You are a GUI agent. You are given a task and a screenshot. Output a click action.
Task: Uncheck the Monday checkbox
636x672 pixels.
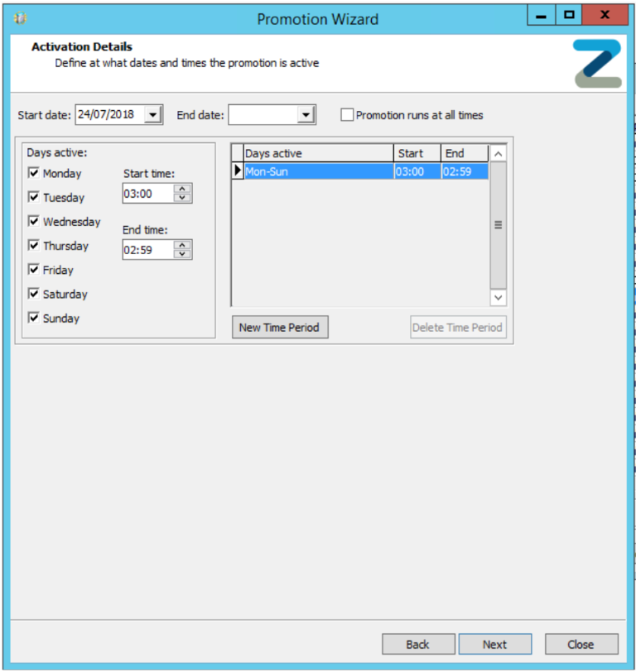34,173
